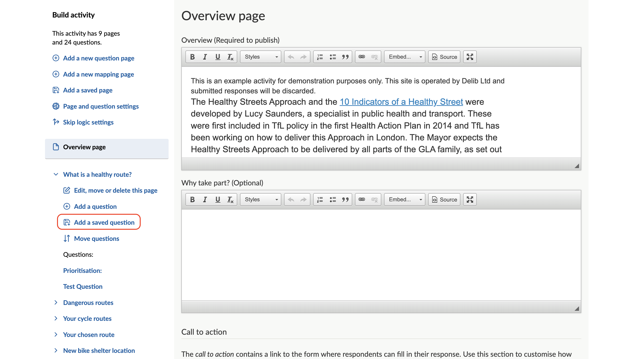Click Source button in Overview editor
Viewport: 644px width, 359px height.
(444, 57)
